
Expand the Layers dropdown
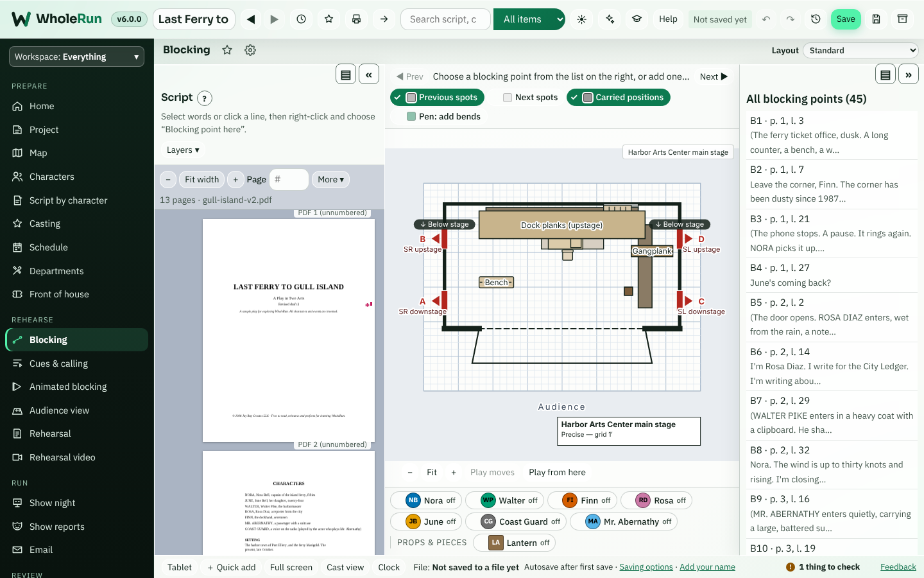pyautogui.click(x=183, y=150)
